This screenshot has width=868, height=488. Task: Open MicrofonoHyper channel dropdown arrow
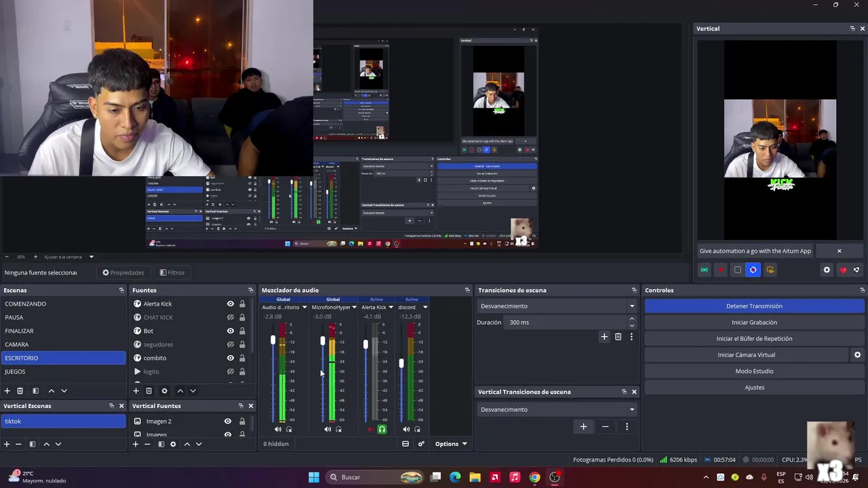point(354,307)
